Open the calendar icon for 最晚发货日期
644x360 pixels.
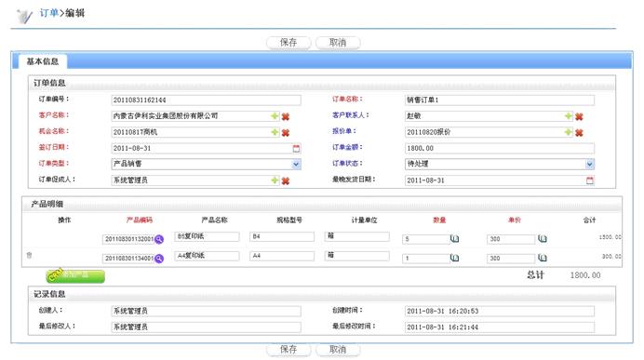(590, 180)
